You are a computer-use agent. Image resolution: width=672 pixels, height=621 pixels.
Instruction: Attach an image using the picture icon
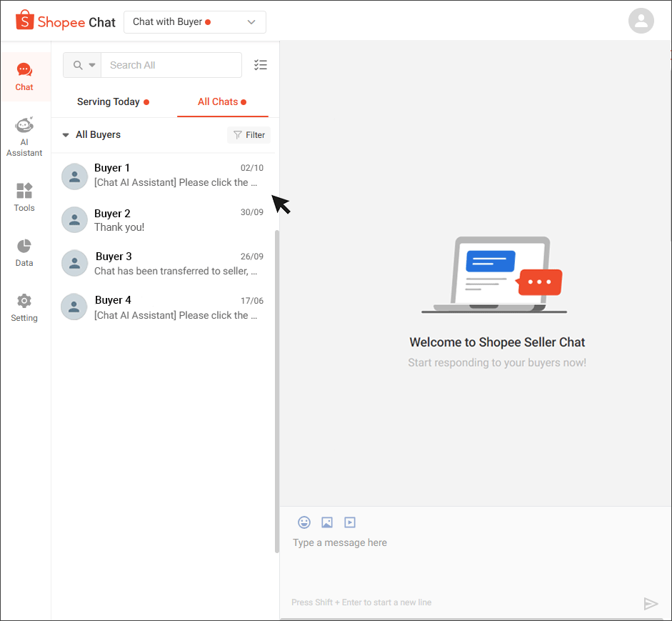[x=326, y=522]
